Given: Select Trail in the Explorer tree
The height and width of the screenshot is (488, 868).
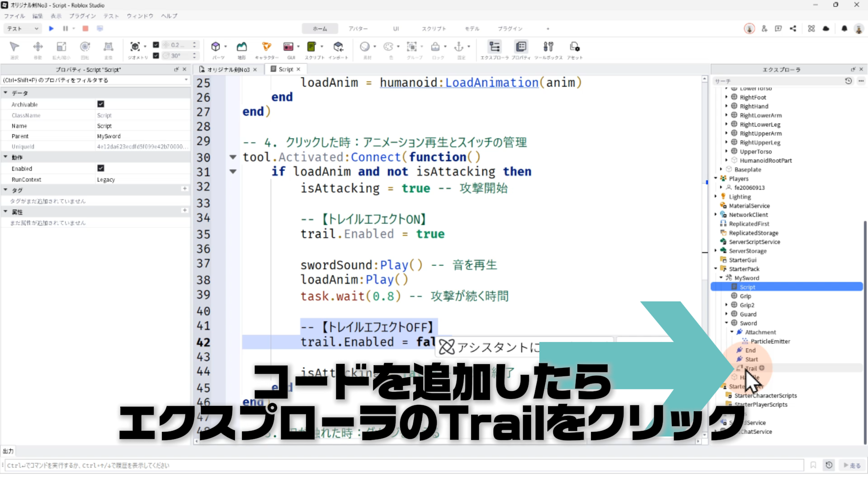Looking at the screenshot, I should pyautogui.click(x=751, y=368).
